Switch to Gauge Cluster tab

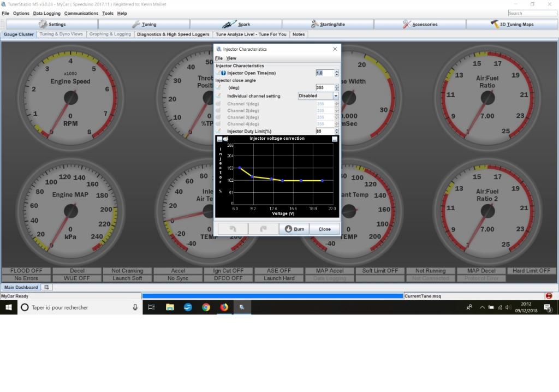[x=19, y=34]
